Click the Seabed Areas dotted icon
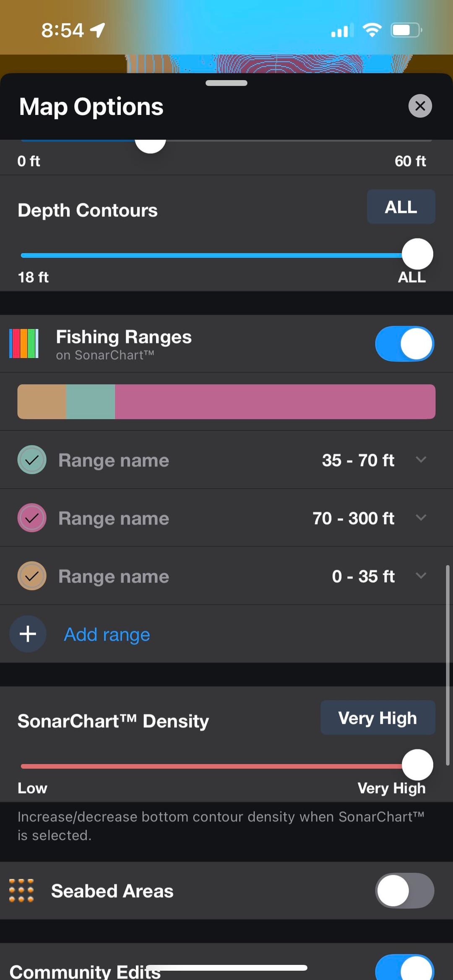Viewport: 453px width, 980px height. point(21,890)
